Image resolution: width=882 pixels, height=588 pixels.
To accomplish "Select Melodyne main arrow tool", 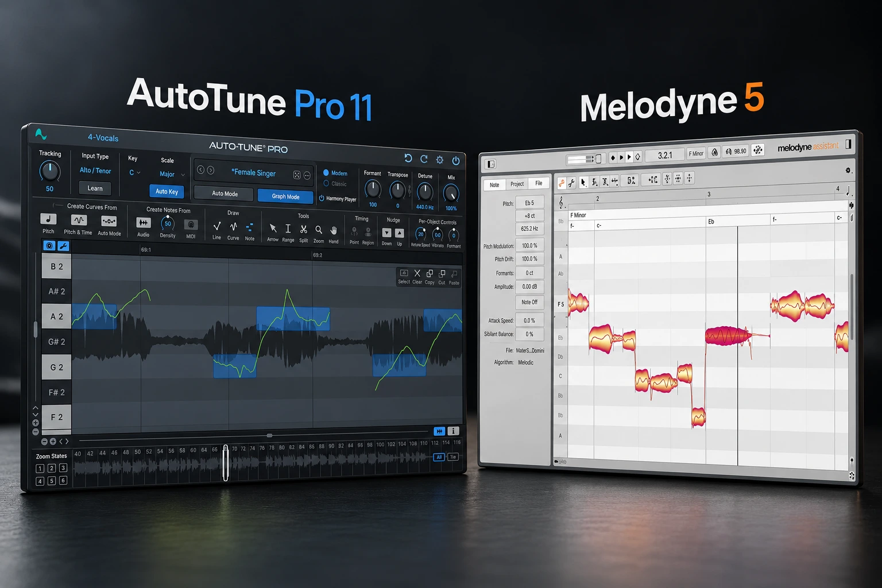I will (x=583, y=182).
